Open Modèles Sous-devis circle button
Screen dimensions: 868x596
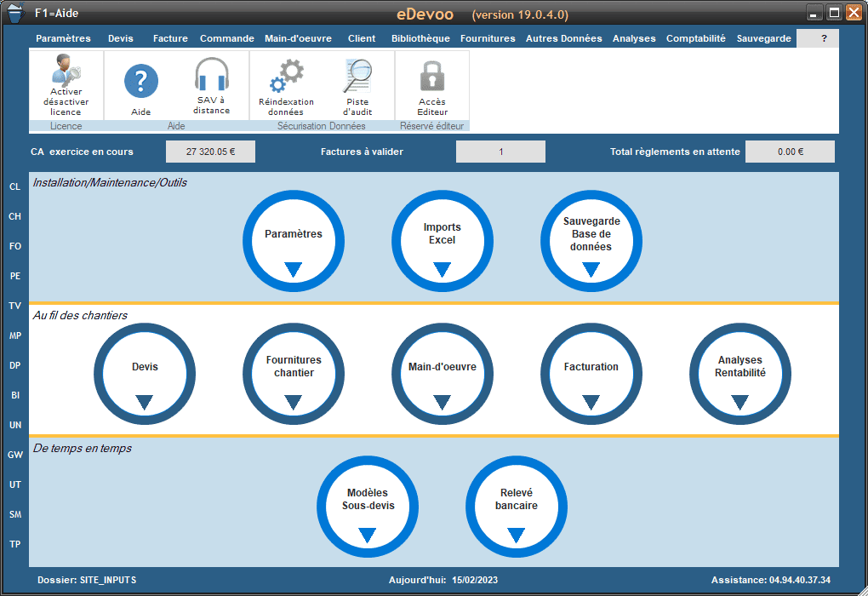click(368, 500)
